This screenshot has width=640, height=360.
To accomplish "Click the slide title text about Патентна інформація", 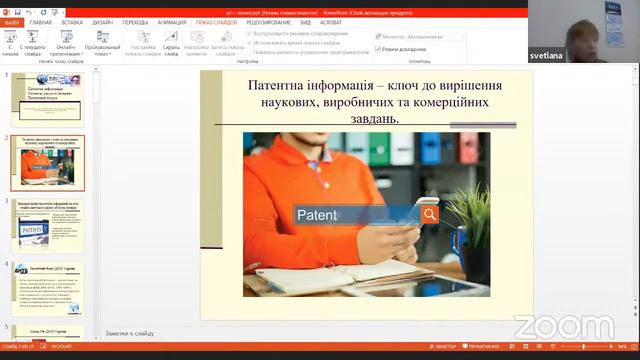I will tap(375, 102).
